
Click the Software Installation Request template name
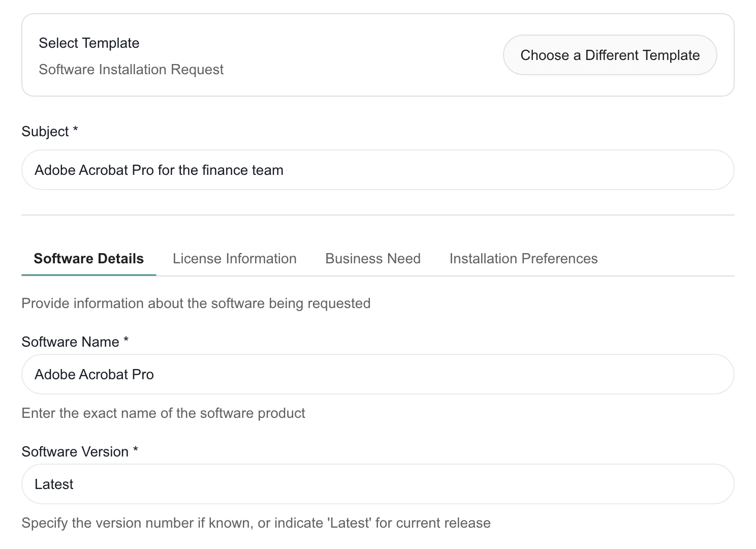[x=131, y=69]
